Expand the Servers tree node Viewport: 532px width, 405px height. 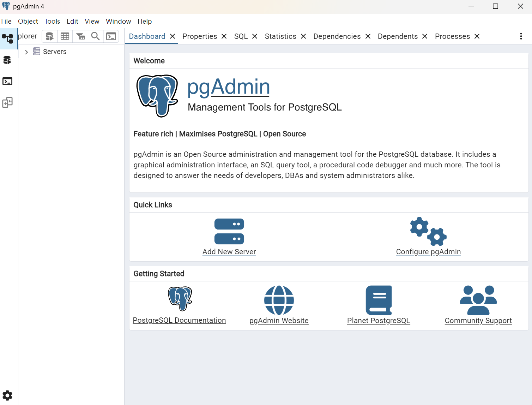click(26, 52)
